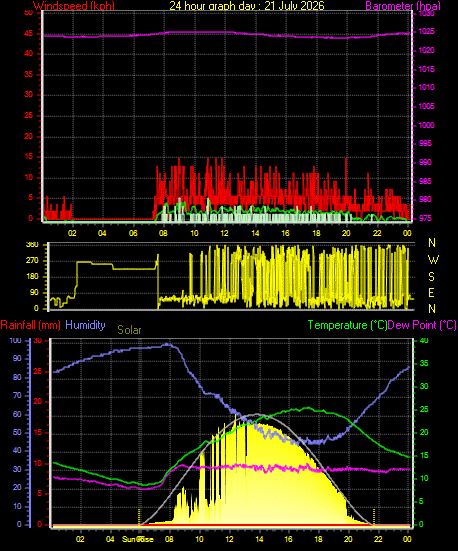Click the "995" barometer axis value
The height and width of the screenshot is (551, 458).
point(425,143)
